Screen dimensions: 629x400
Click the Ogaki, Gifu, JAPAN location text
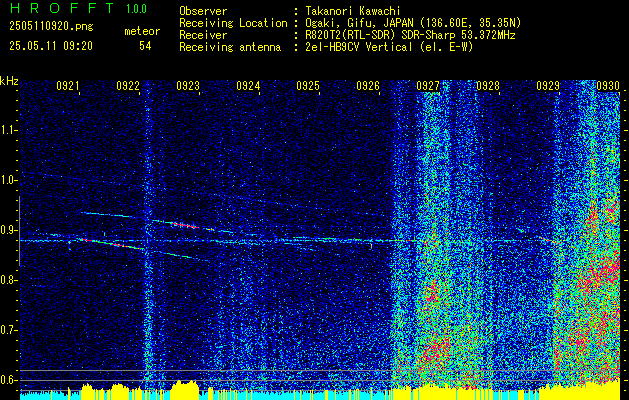413,23
